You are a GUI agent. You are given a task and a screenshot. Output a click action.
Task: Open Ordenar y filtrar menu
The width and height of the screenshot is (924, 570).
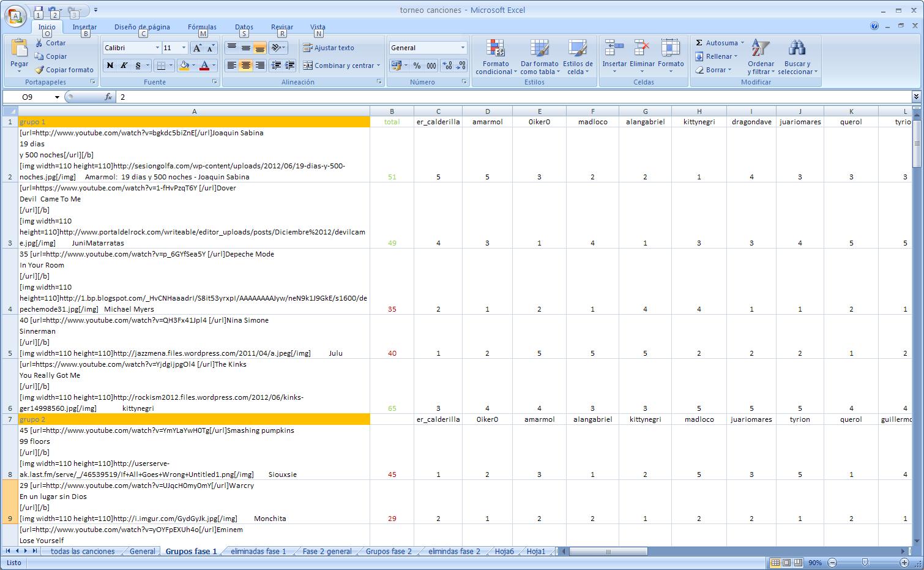coord(761,57)
